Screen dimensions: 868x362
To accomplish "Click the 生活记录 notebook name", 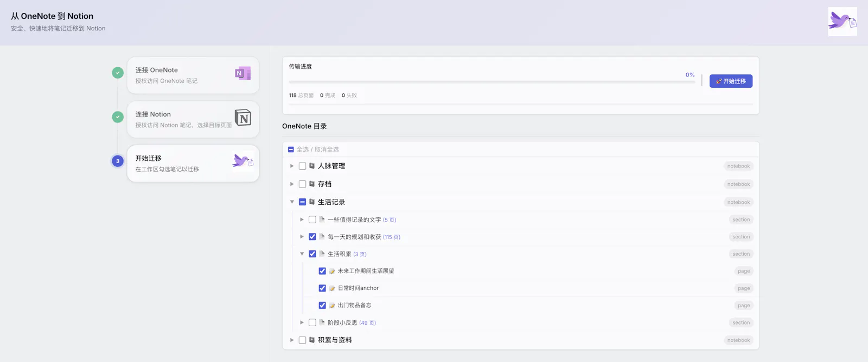I will pos(331,202).
